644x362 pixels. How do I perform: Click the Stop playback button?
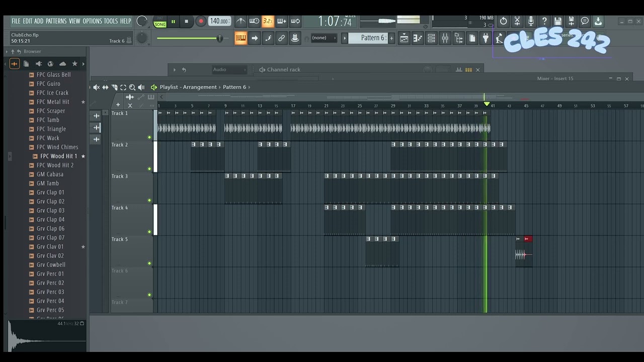point(186,21)
